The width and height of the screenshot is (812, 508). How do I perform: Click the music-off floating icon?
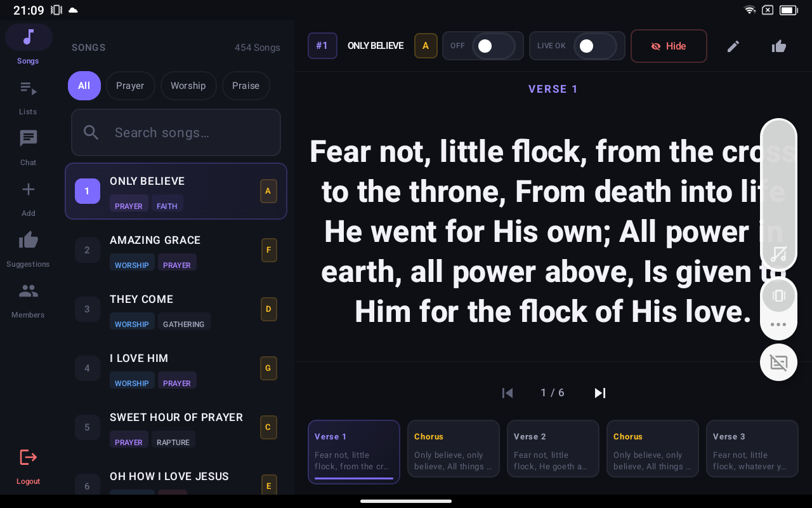(x=778, y=255)
